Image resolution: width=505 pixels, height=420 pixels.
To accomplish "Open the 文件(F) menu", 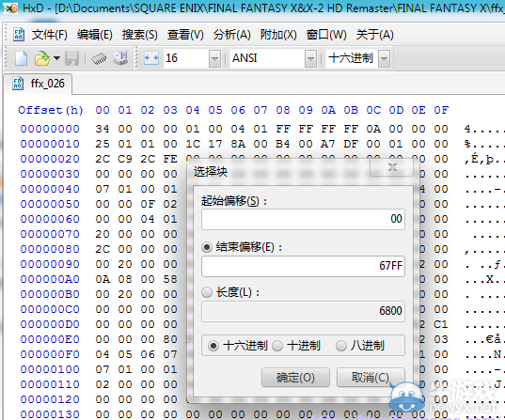I will pyautogui.click(x=49, y=35).
